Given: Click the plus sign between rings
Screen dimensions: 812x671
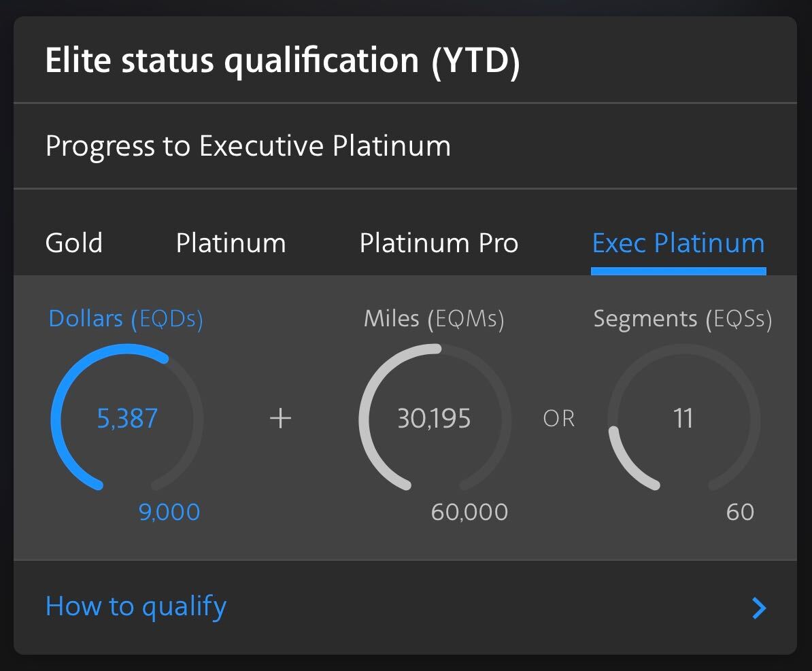Looking at the screenshot, I should 280,418.
